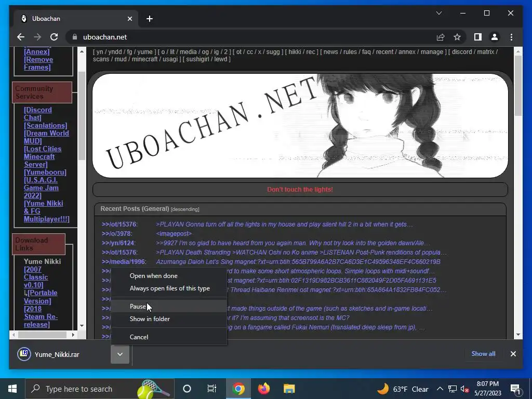
Task: Open Task View on the taskbar
Action: click(212, 389)
